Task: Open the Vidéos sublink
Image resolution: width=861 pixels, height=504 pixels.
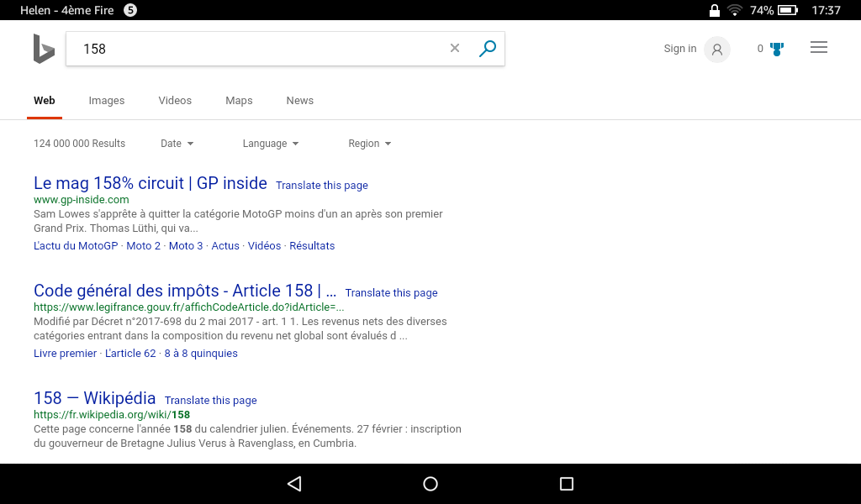Action: click(x=264, y=245)
